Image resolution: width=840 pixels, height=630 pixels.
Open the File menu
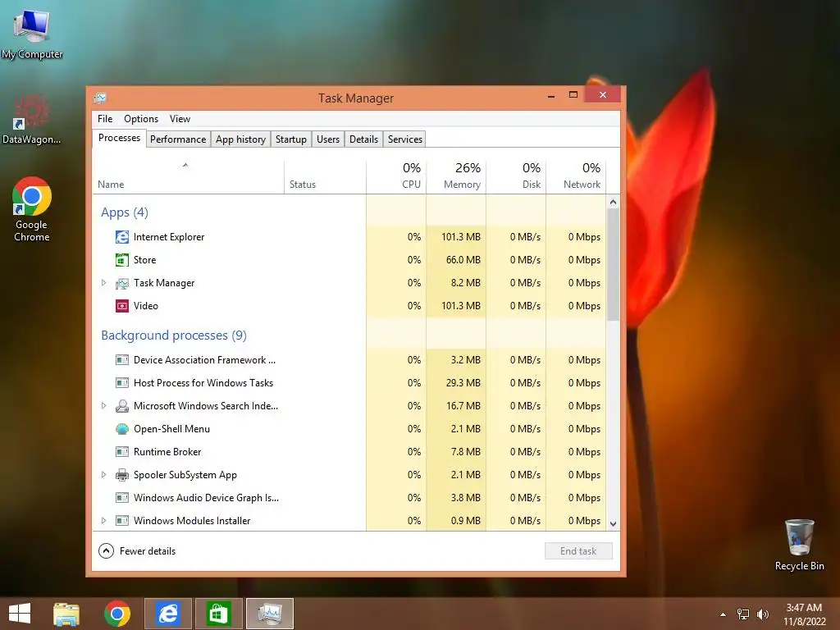pos(105,119)
